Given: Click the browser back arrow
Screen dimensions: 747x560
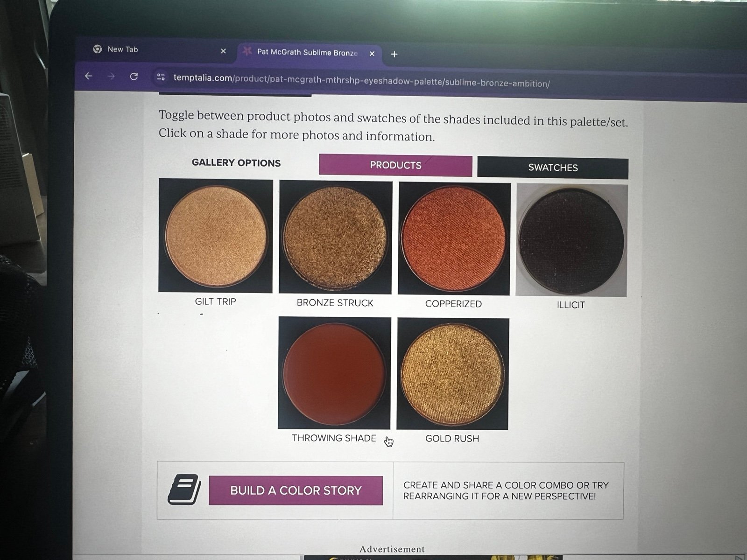Looking at the screenshot, I should (89, 76).
